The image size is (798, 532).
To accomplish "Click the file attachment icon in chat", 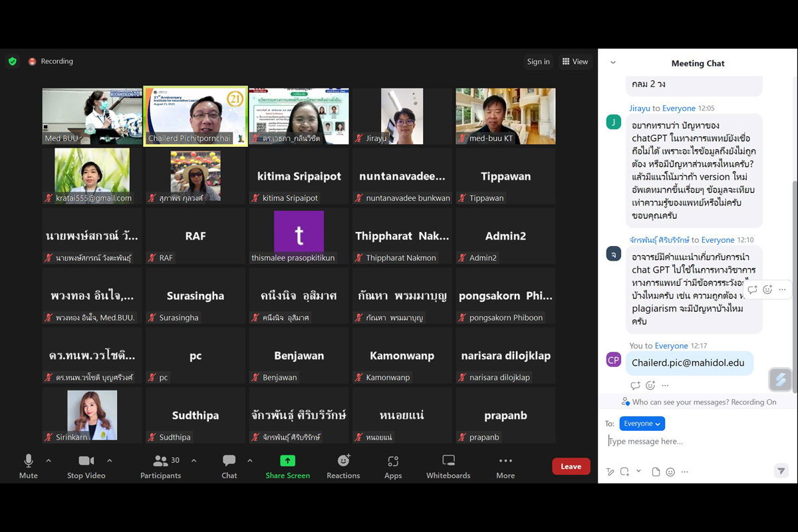I will [656, 471].
